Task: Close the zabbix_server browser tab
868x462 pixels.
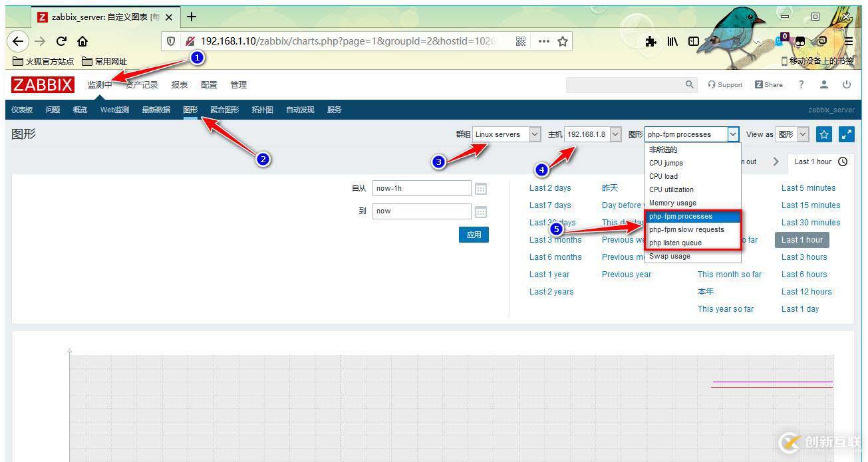Action: tap(169, 17)
